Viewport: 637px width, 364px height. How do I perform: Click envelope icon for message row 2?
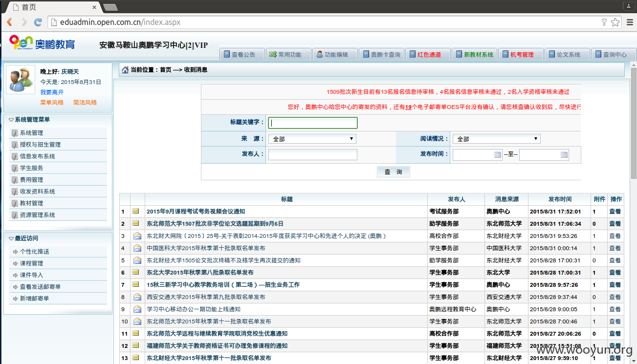coord(136,223)
